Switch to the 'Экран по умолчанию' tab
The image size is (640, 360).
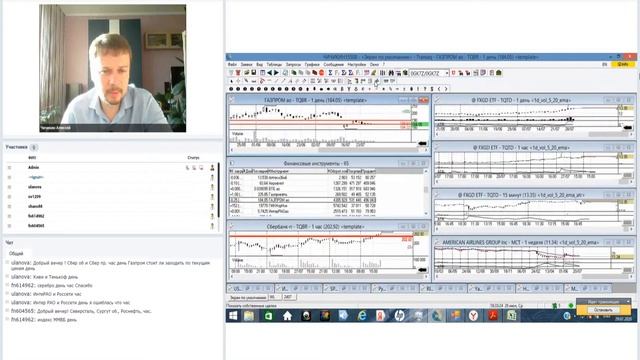pos(247,298)
